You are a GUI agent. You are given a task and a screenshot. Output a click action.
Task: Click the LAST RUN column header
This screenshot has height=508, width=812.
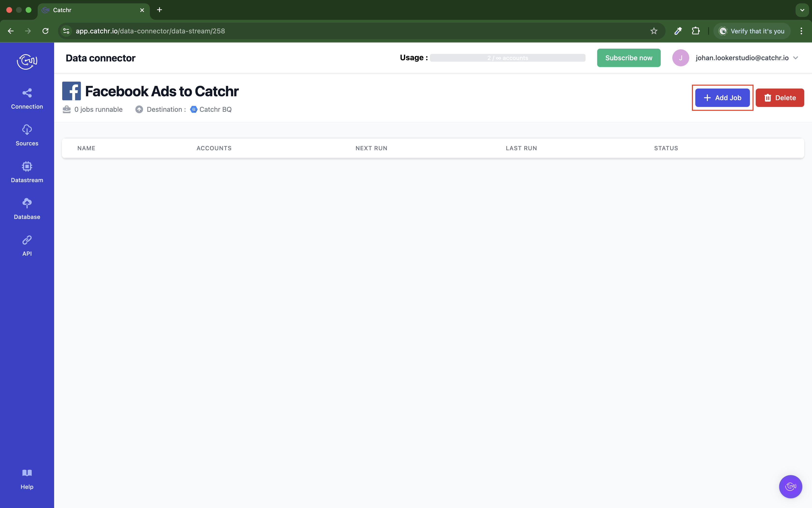pos(522,148)
